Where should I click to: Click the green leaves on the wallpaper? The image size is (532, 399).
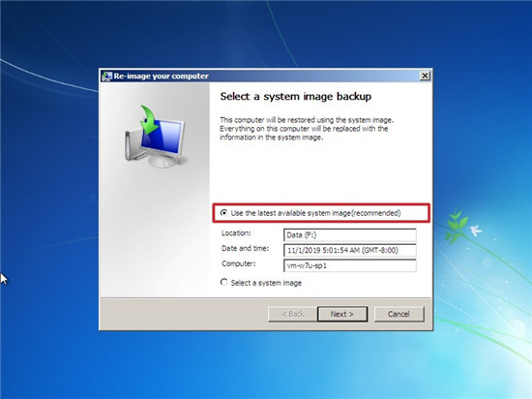(457, 226)
